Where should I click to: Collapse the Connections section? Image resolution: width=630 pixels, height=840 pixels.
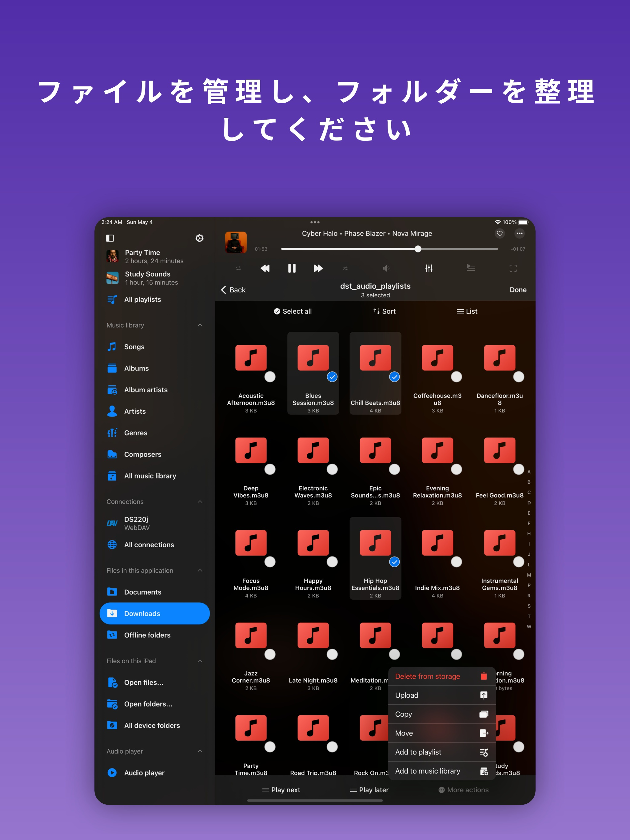(x=200, y=502)
